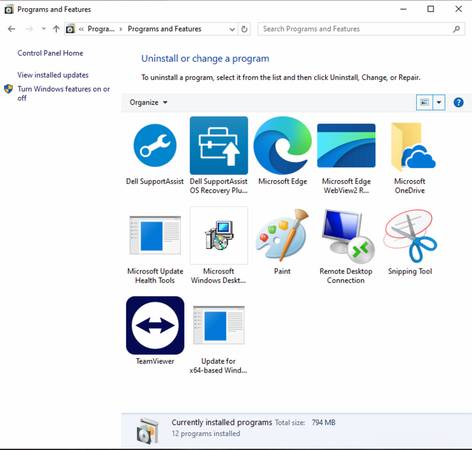Select Microsoft Windows Desktop installer icon
Image resolution: width=472 pixels, height=450 pixels.
point(219,235)
